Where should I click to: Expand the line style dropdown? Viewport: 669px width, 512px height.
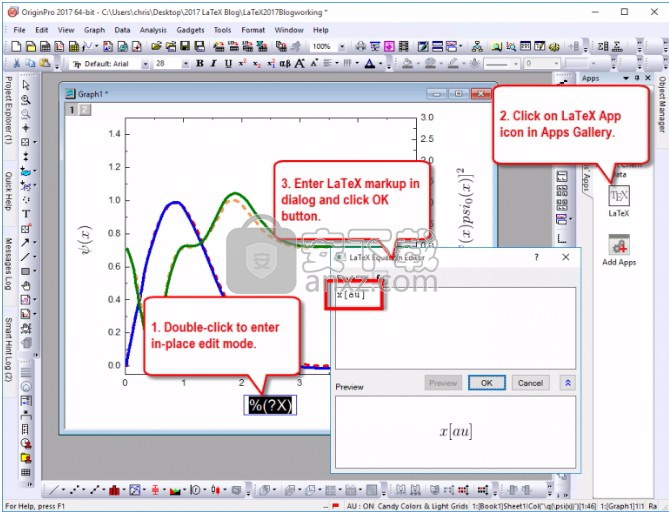point(516,64)
